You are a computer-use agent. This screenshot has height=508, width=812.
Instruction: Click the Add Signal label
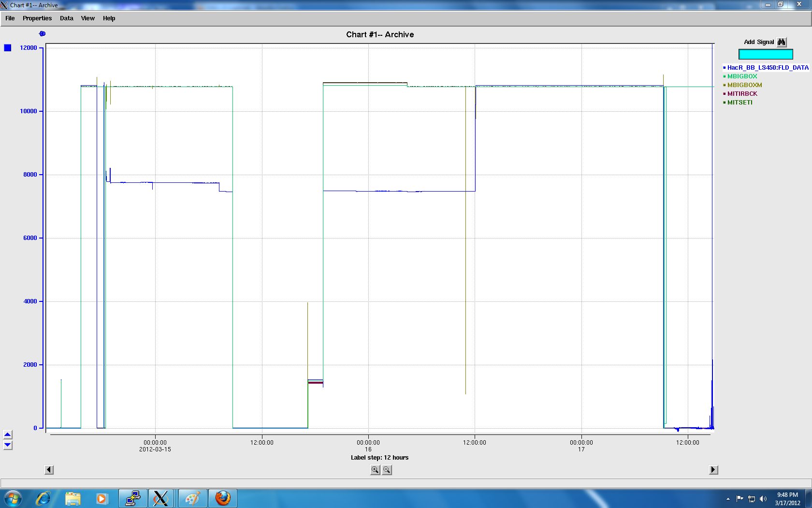(759, 42)
